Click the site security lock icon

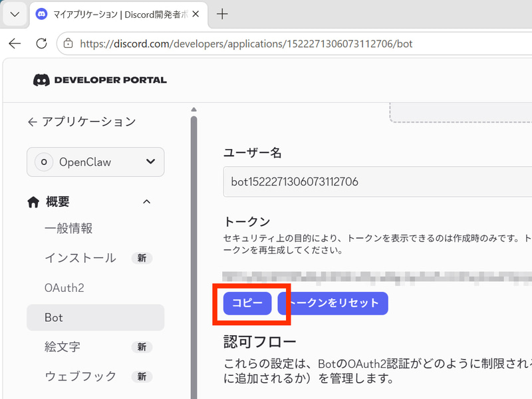[68, 43]
